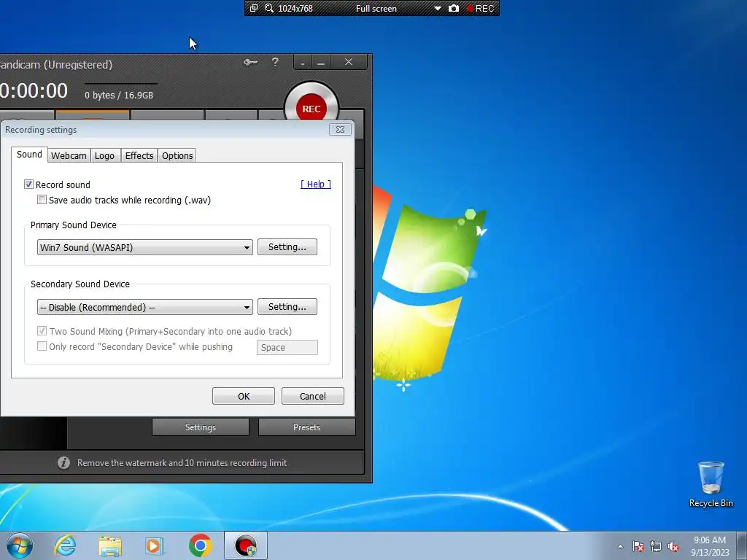Toggle Only record Secondary Device while pushing
Image resolution: width=747 pixels, height=560 pixels.
pyautogui.click(x=42, y=346)
